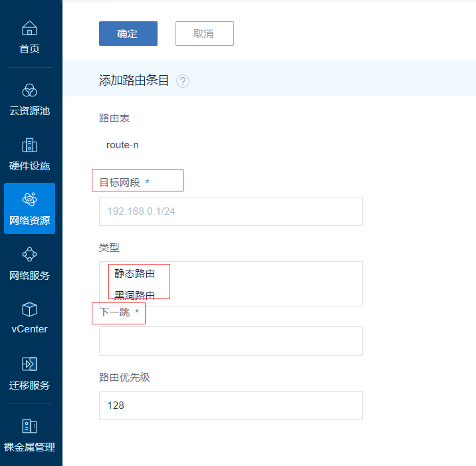This screenshot has width=476, height=466.
Task: Open the 裸金属管理 bare metal management icon
Action: pyautogui.click(x=29, y=426)
